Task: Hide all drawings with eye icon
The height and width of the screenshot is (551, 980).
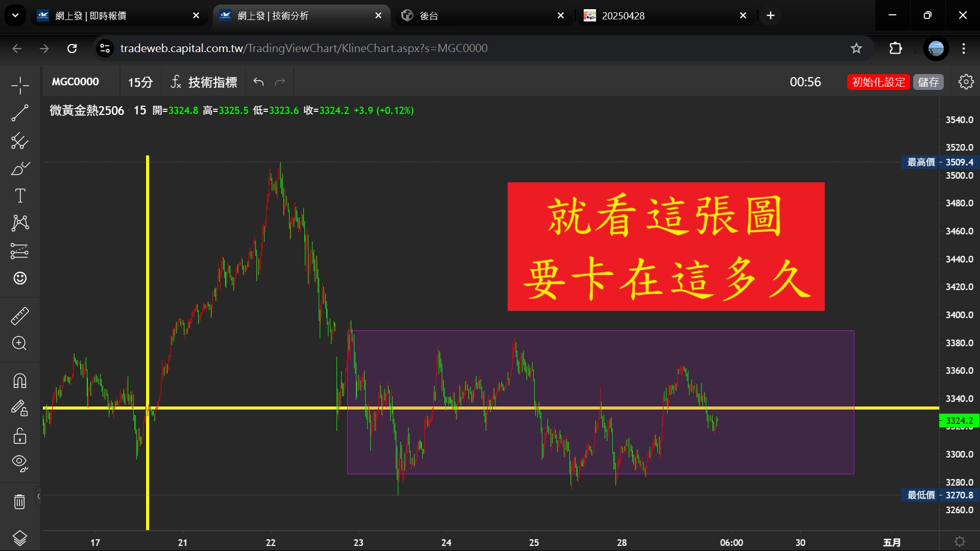Action: click(20, 463)
